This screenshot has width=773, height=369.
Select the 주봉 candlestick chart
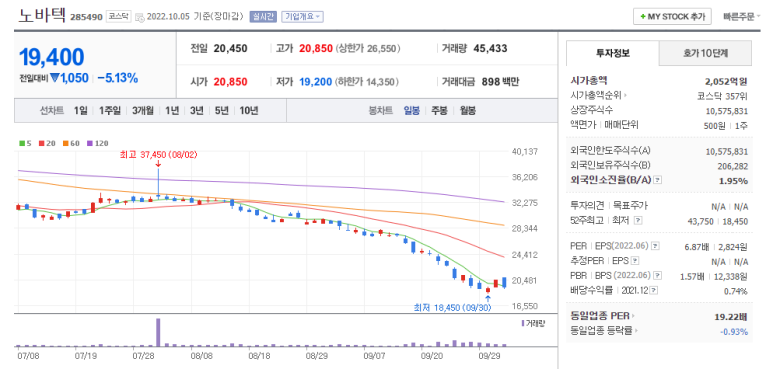(439, 110)
